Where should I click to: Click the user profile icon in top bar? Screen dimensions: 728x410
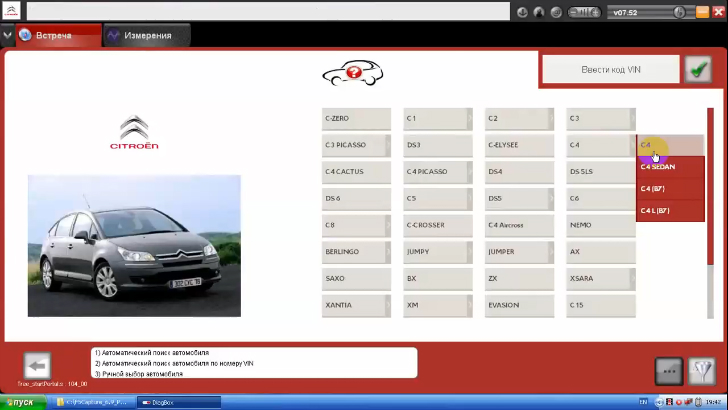pyautogui.click(x=539, y=13)
